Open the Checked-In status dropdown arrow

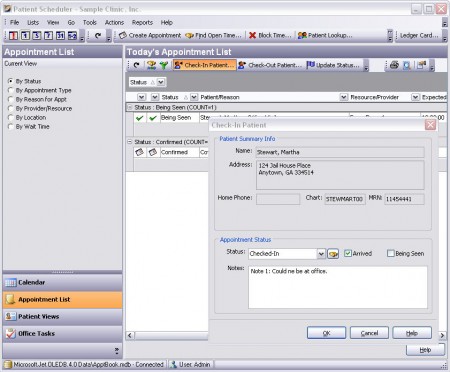(321, 254)
